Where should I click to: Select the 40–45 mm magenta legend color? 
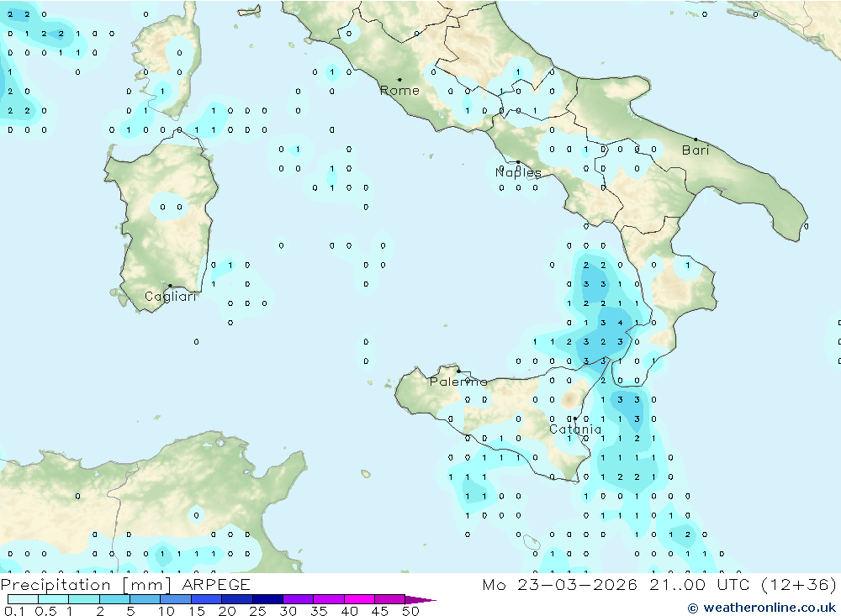pos(359,599)
